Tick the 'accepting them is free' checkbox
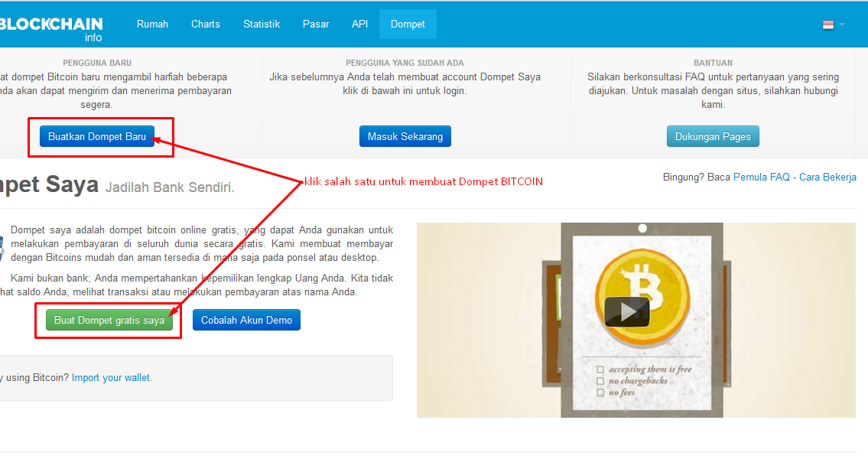This screenshot has width=868, height=456. [x=600, y=370]
